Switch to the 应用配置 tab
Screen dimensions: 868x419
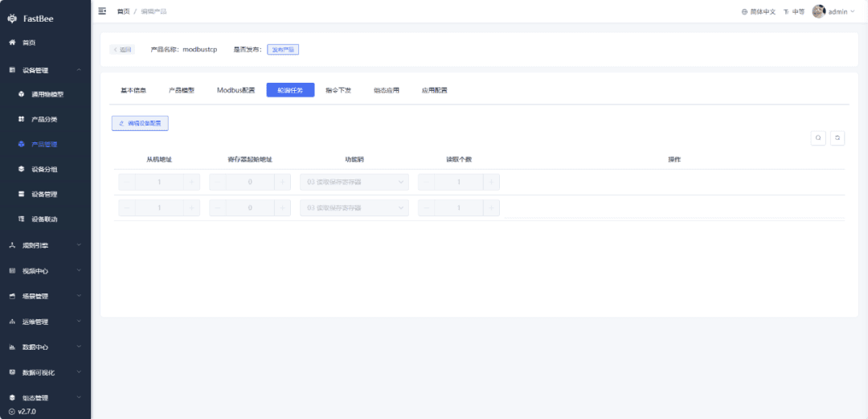(x=435, y=90)
